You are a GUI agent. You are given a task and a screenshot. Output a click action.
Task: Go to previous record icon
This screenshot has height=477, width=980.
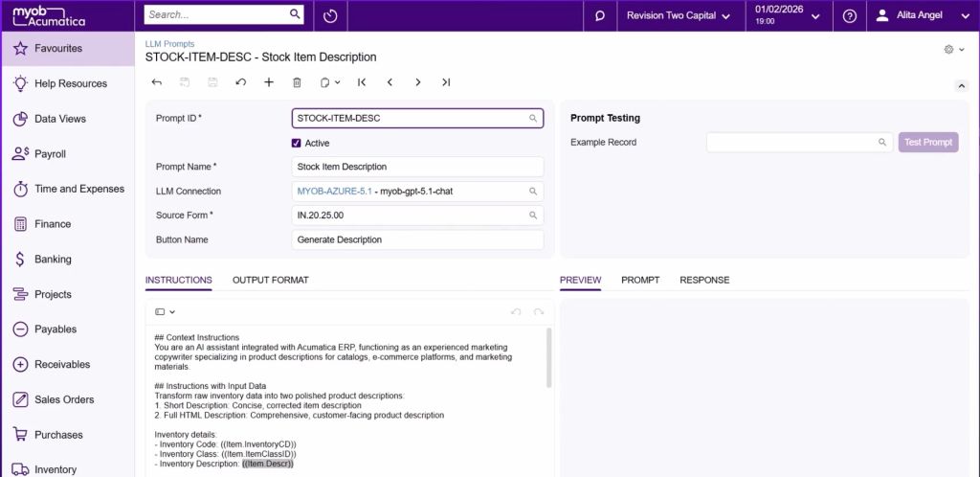(x=390, y=82)
